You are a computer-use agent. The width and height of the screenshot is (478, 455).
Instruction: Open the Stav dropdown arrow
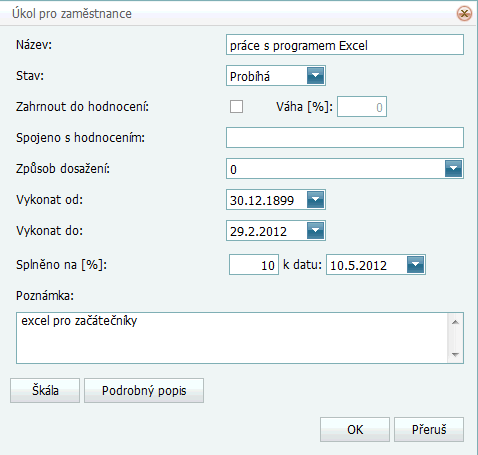point(315,76)
